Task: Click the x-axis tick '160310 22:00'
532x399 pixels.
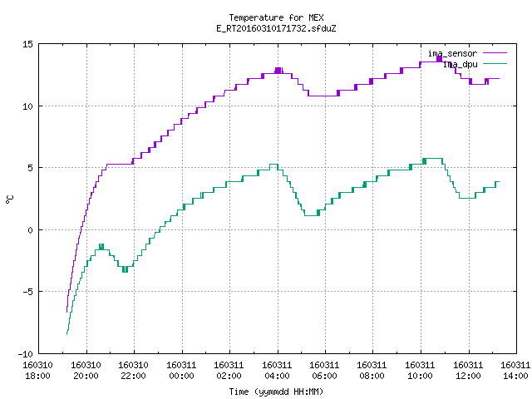Action: (134, 371)
